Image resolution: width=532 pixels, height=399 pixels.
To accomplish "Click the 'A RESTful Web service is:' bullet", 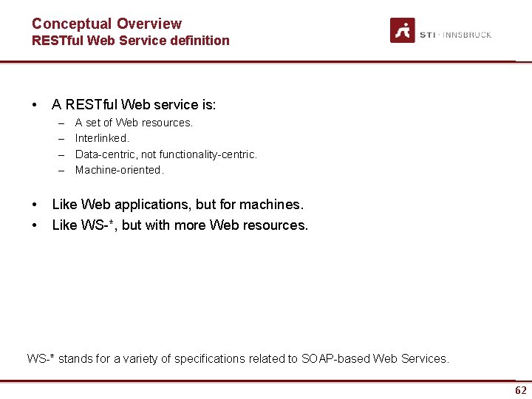I will pyautogui.click(x=134, y=104).
